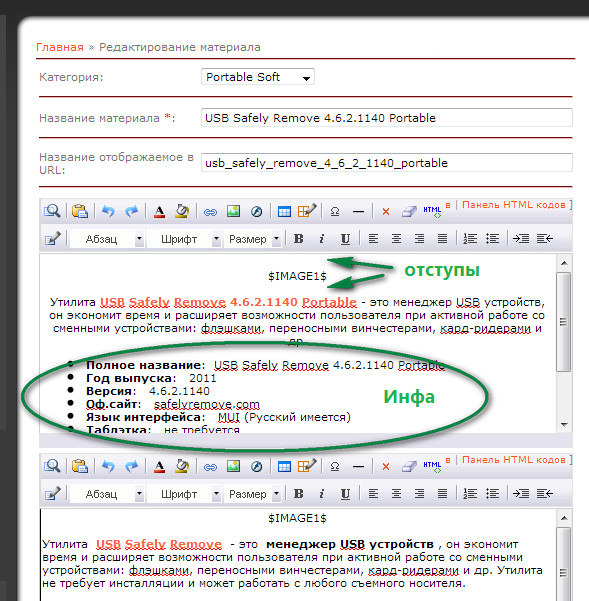Viewport: 589px width, 601px height.
Task: Center text in upper editor
Action: pos(396,239)
